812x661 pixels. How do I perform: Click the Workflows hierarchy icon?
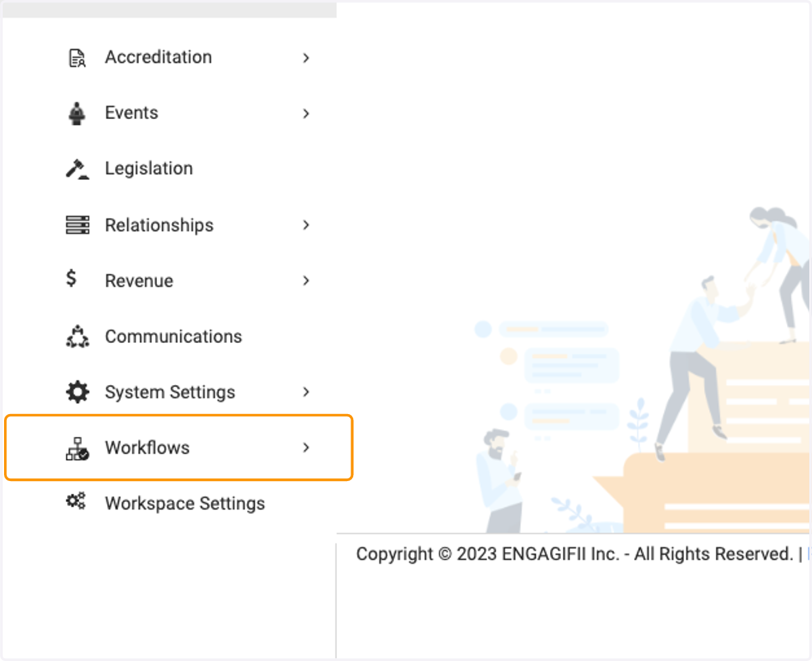point(77,448)
